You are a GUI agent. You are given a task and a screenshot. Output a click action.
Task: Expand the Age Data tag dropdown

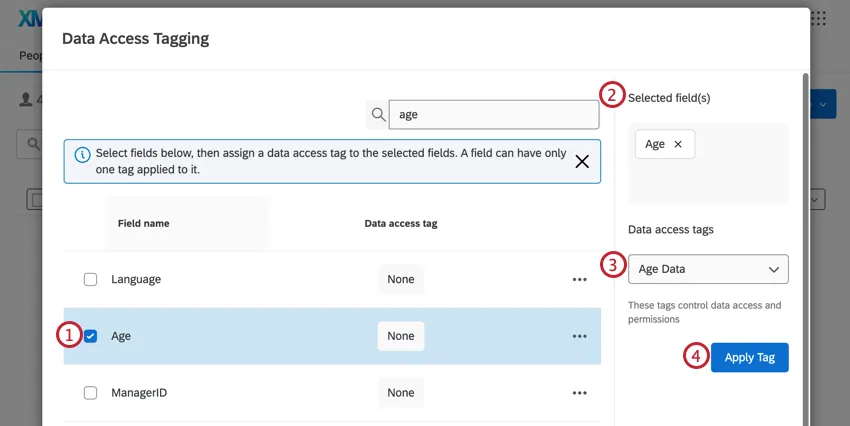(x=708, y=269)
